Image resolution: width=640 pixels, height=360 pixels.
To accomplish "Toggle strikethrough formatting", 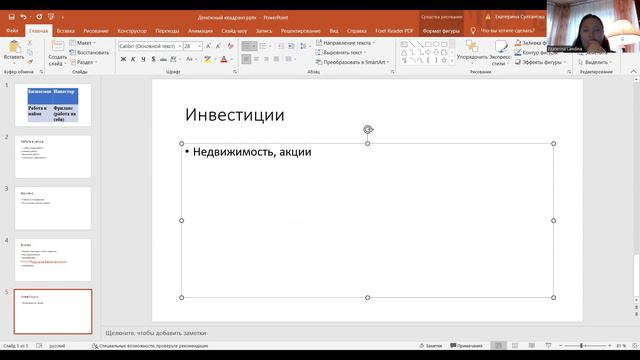I will (x=163, y=59).
